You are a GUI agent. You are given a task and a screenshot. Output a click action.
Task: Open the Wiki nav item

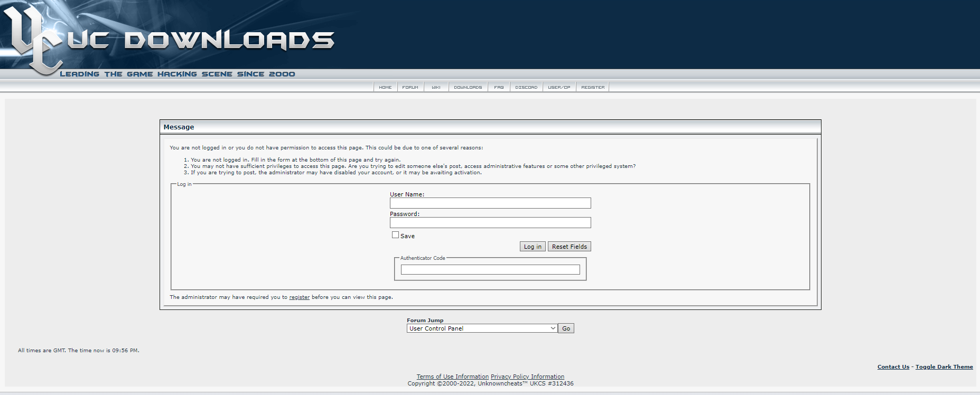pyautogui.click(x=436, y=87)
